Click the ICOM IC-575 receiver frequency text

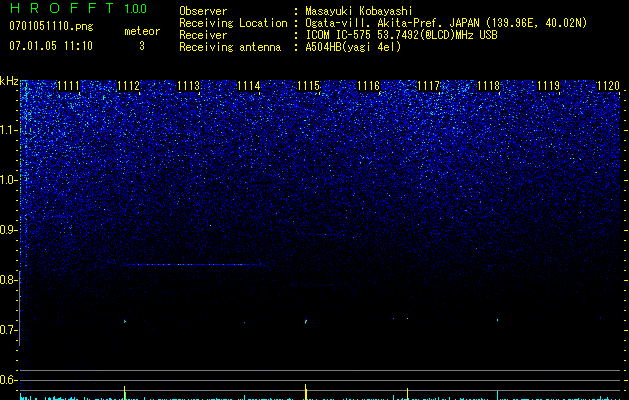tap(401, 35)
